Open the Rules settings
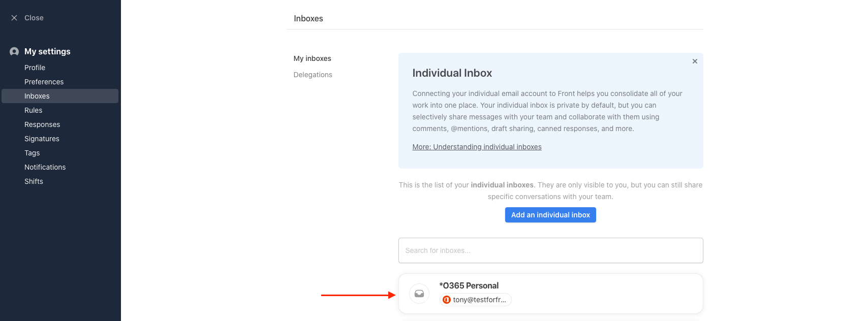 coord(33,110)
